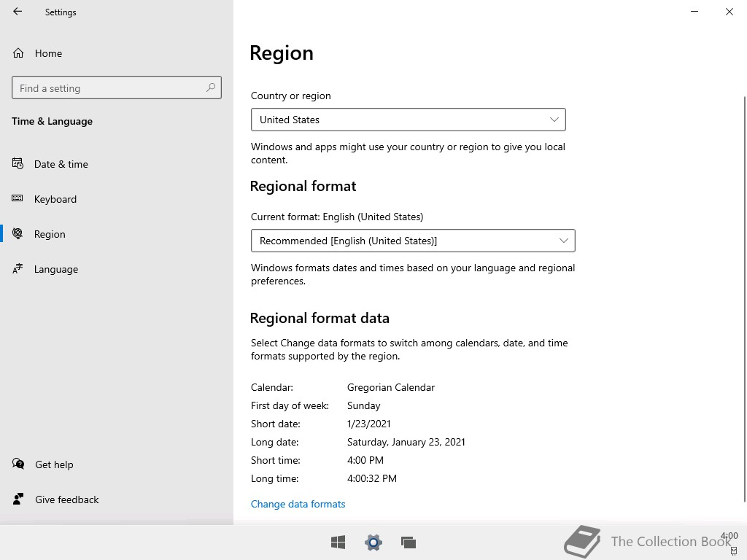This screenshot has height=560, width=747.
Task: Click the long date Saturday, January 23, 2021
Action: 406,442
